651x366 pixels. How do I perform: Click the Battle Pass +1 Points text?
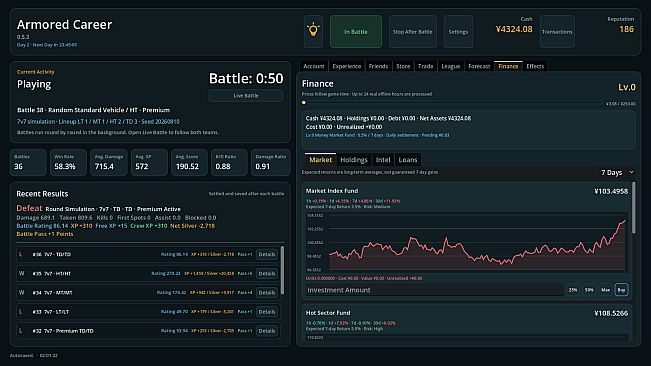click(45, 234)
